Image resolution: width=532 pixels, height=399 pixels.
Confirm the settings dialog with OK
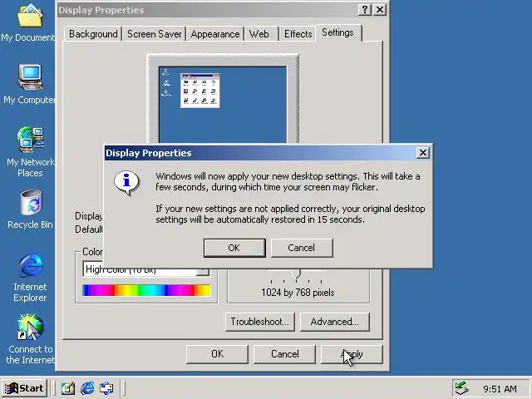234,248
